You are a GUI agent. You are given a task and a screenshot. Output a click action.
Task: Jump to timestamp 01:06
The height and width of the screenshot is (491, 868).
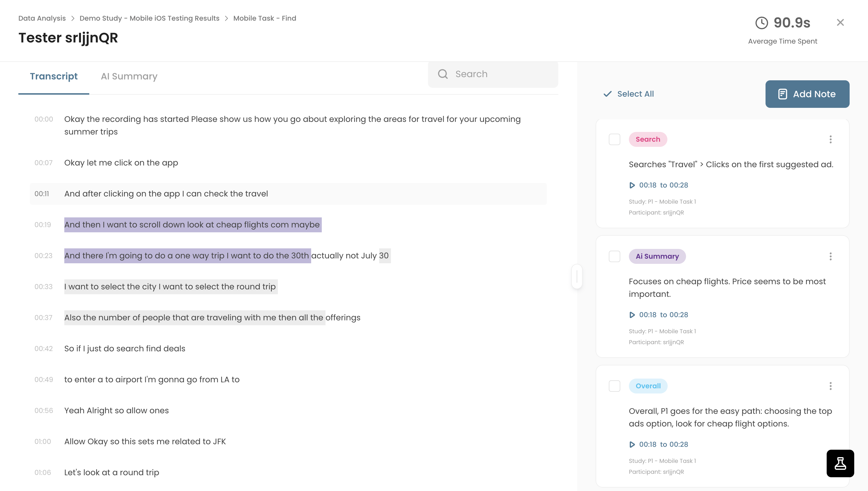(42, 473)
